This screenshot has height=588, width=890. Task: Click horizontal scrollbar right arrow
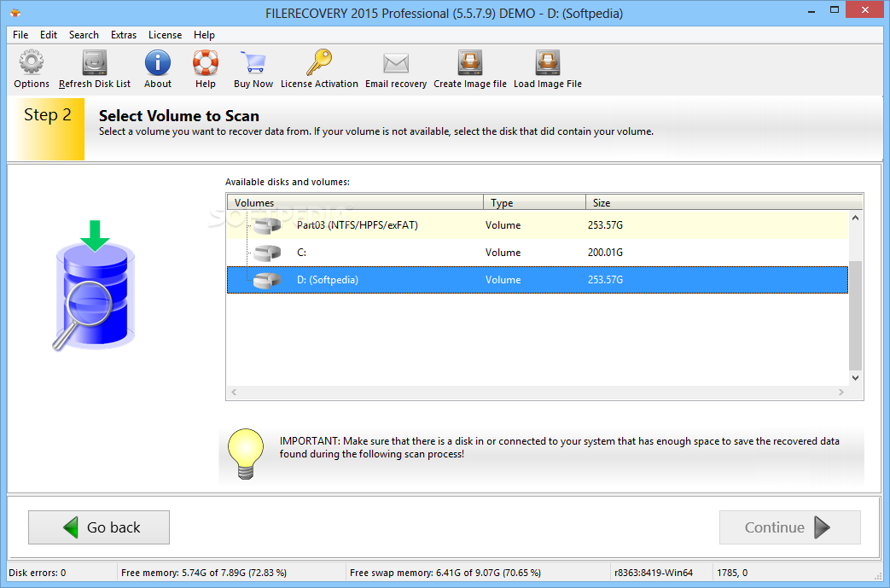[x=841, y=393]
